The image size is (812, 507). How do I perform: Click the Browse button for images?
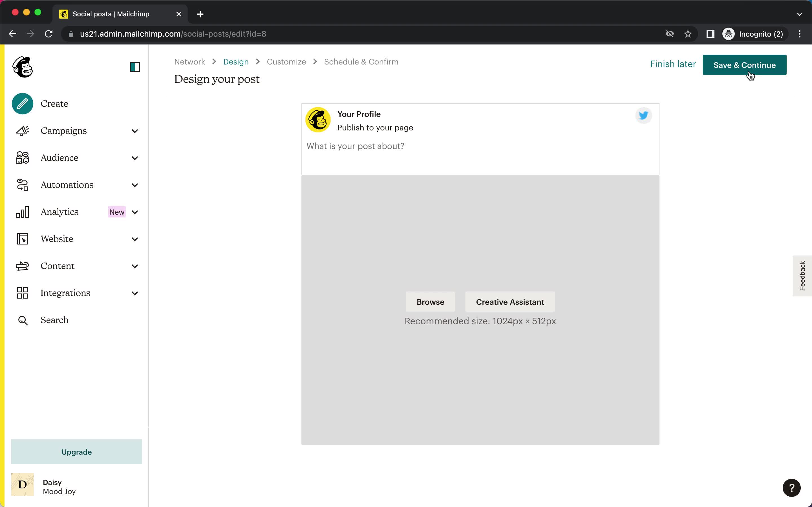tap(430, 302)
